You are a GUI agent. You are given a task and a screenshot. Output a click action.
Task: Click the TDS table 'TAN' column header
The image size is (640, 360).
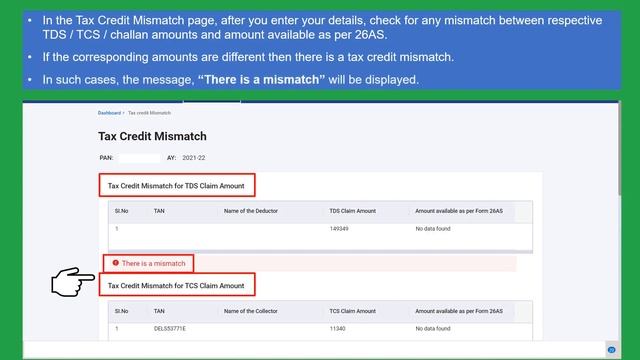click(x=159, y=211)
